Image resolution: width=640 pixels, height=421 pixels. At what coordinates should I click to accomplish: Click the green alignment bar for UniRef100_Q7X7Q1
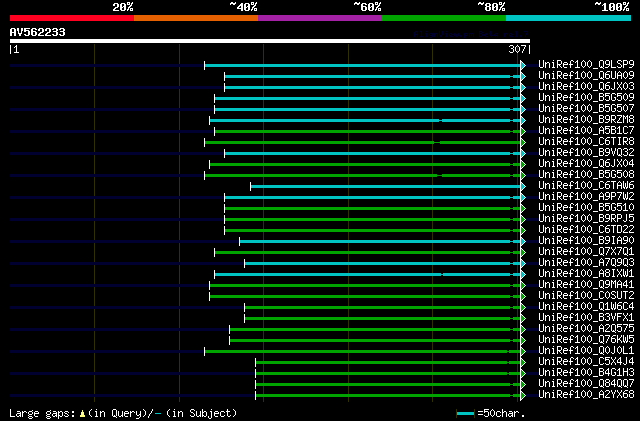367,252
